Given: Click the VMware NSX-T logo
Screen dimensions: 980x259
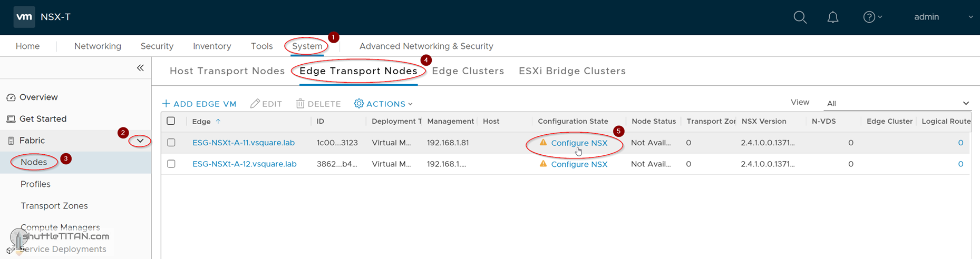Looking at the screenshot, I should click(x=24, y=17).
